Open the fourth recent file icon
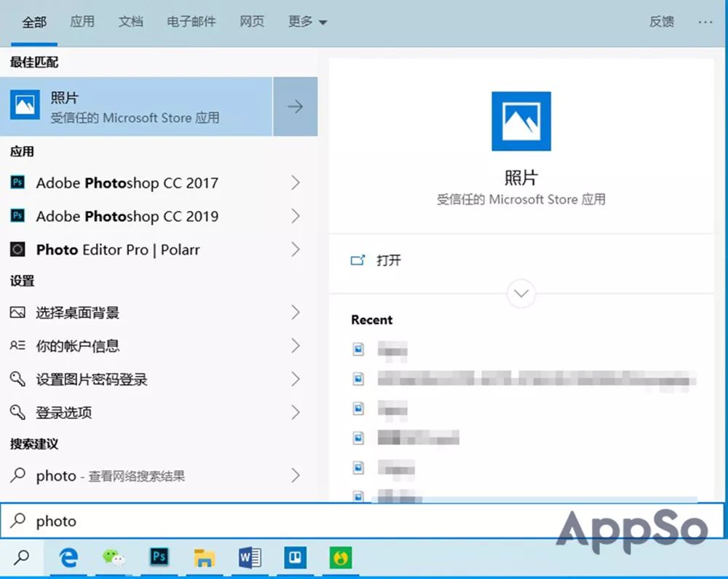 (358, 438)
